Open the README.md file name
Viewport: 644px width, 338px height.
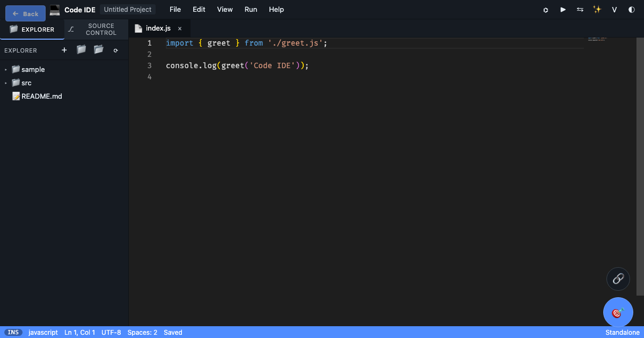(42, 97)
